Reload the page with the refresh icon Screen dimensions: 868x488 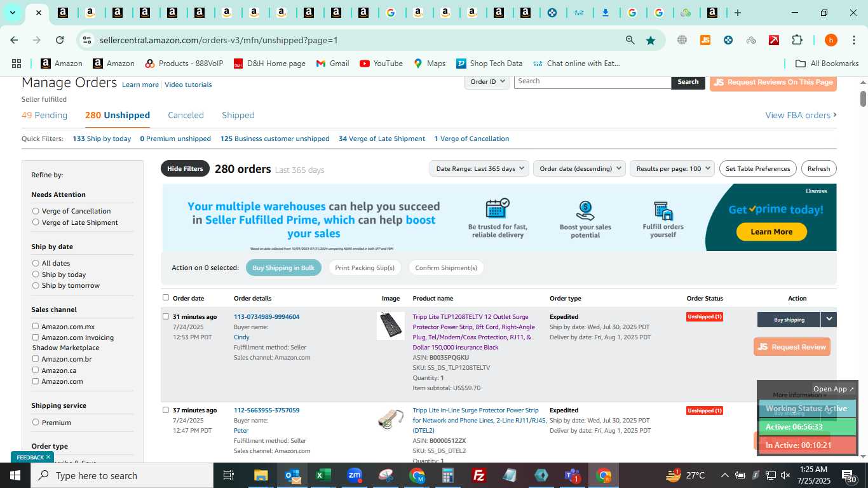60,40
